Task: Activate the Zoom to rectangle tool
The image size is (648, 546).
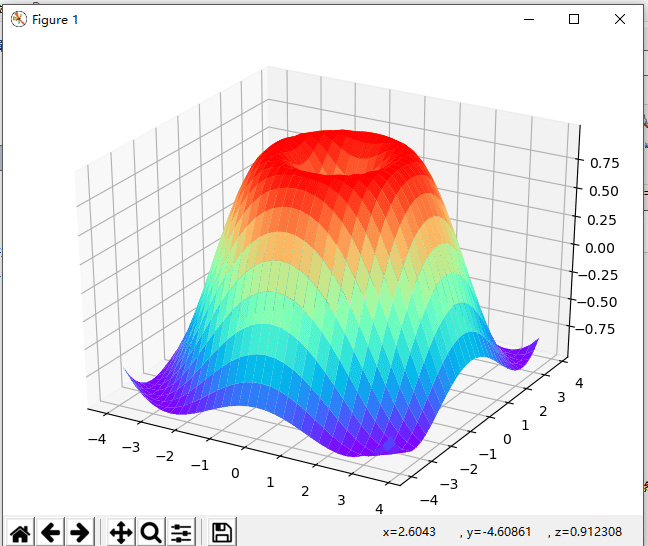Action: (151, 532)
